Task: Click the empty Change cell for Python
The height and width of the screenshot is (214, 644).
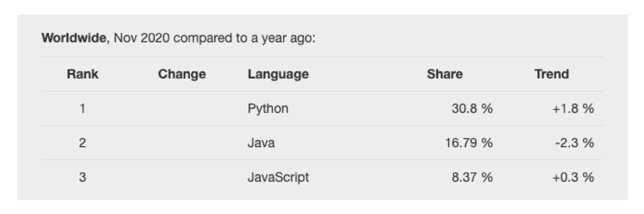Action: pyautogui.click(x=182, y=109)
